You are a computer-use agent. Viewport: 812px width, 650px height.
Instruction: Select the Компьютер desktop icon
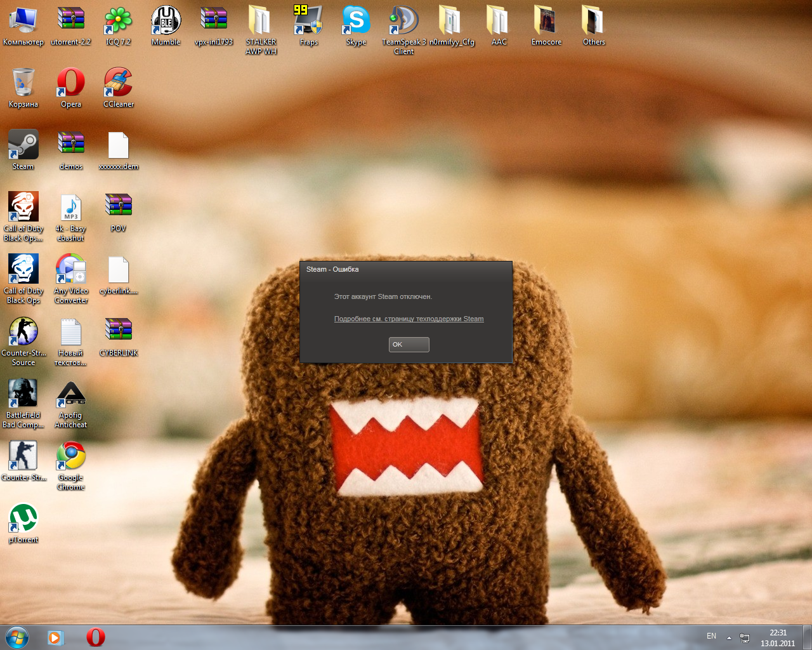pos(23,26)
